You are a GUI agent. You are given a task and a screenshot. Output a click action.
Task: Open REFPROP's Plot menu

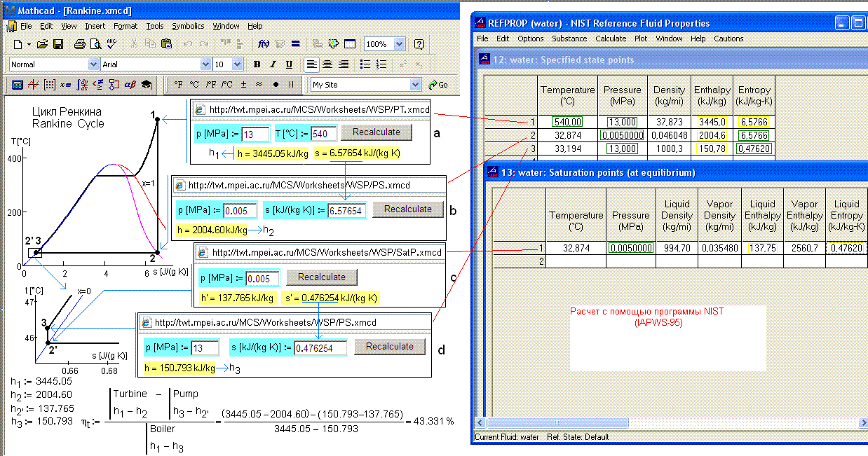tap(641, 39)
